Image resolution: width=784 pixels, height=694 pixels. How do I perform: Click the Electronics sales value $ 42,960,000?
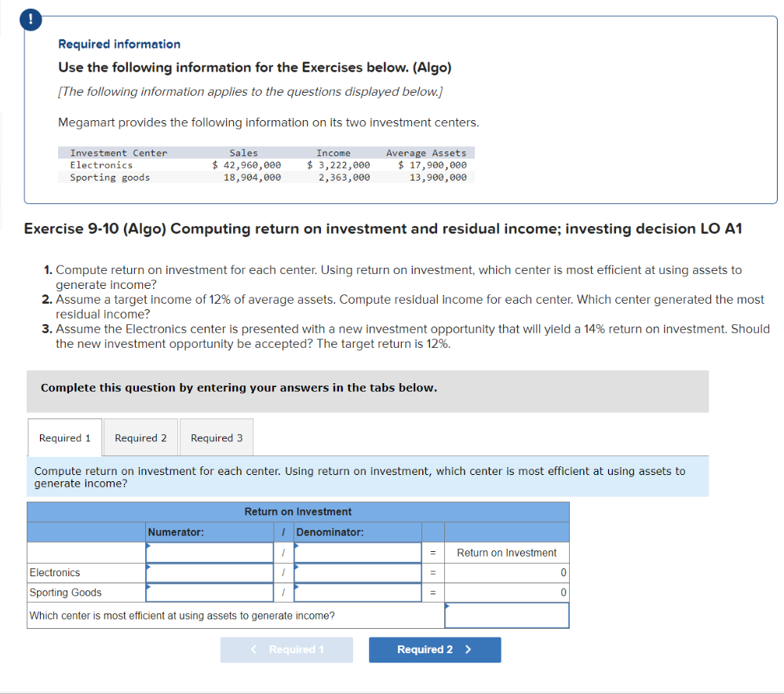click(246, 165)
